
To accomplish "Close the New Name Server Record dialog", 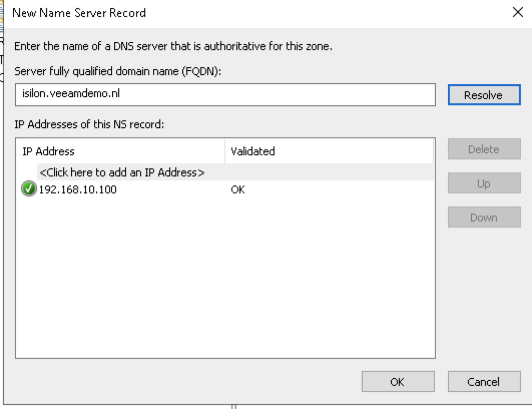I will 517,12.
